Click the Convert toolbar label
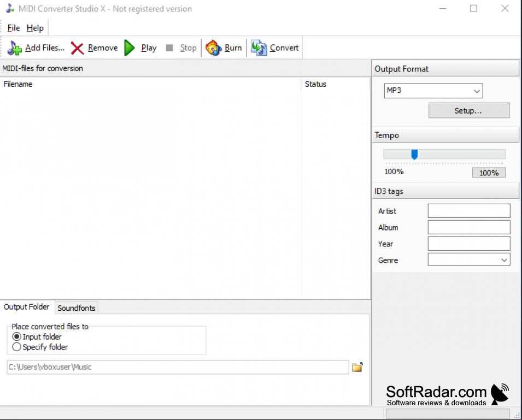Screen dimensions: 522x420 284,48
